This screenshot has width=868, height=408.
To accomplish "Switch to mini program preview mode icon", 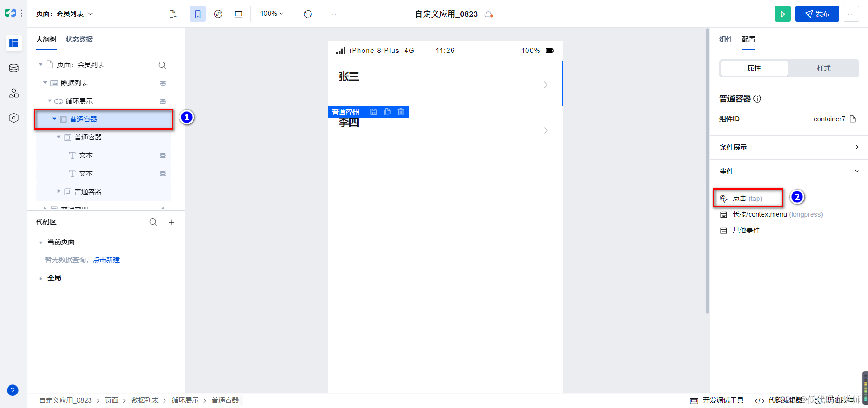I will click(218, 14).
